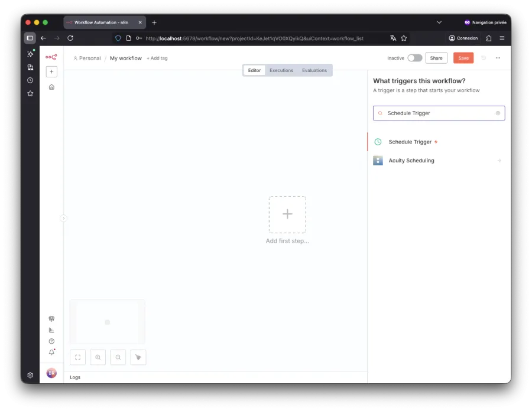Screen dimensions: 532x411
Task: Reload the page
Action: coord(70,38)
